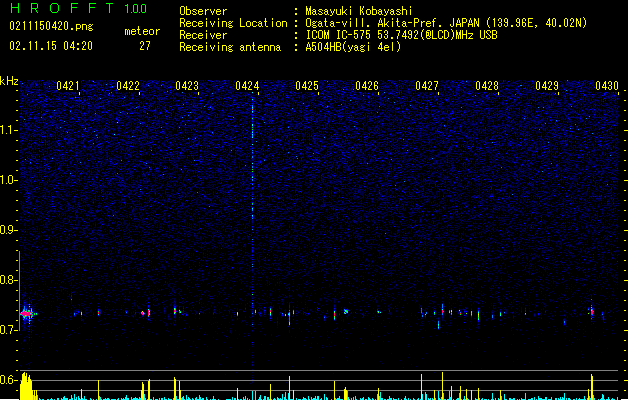The image size is (629, 400).
Task: Click the 0.6 kHz axis label
Action: pyautogui.click(x=9, y=380)
